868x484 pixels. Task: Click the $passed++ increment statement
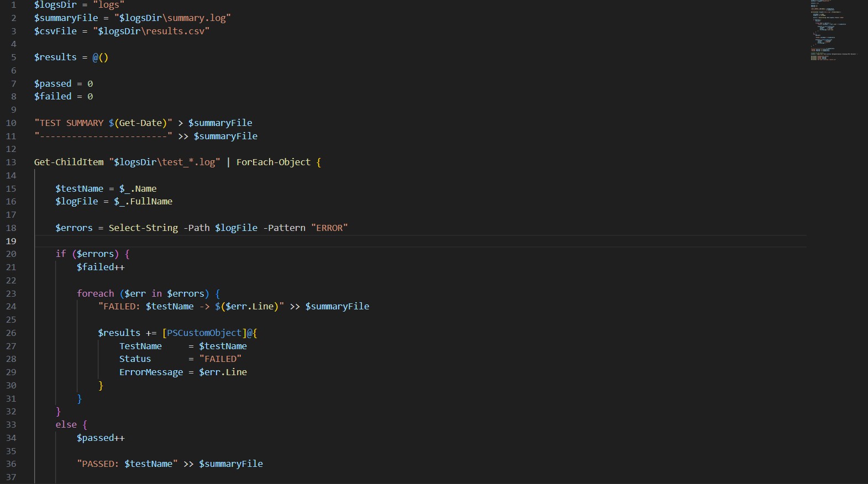pos(101,438)
